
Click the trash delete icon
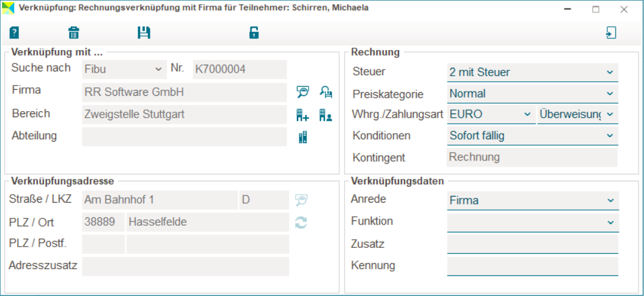click(74, 33)
